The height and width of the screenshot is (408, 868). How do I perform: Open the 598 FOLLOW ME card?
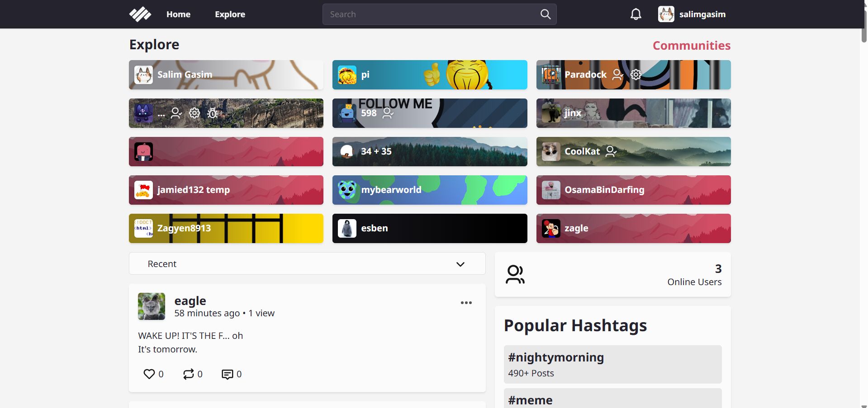[430, 113]
